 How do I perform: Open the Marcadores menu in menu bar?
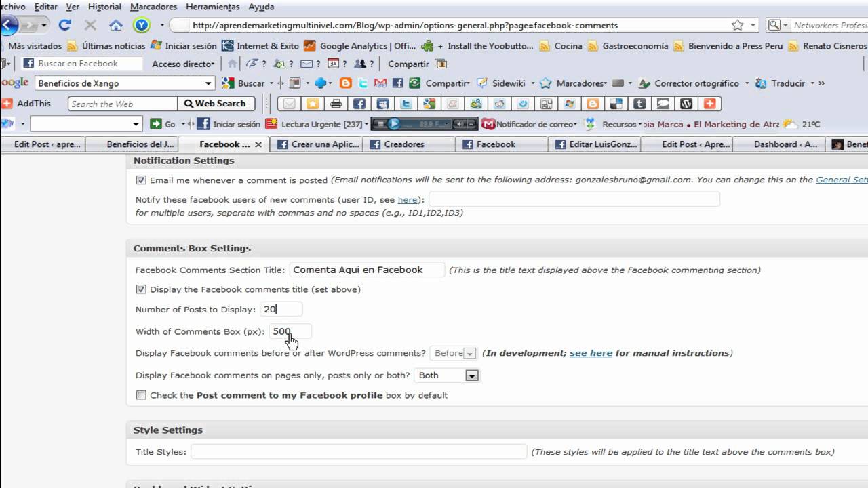tap(153, 7)
